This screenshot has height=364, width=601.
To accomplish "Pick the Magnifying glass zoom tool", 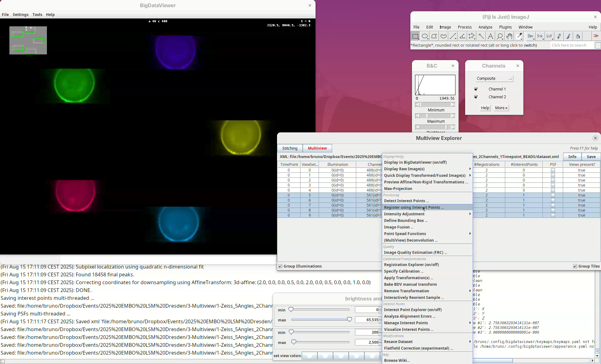I will point(500,36).
